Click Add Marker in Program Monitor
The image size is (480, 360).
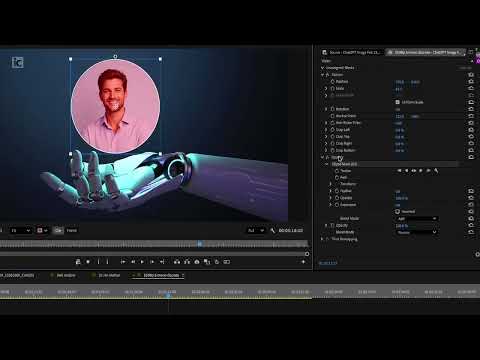88,262
